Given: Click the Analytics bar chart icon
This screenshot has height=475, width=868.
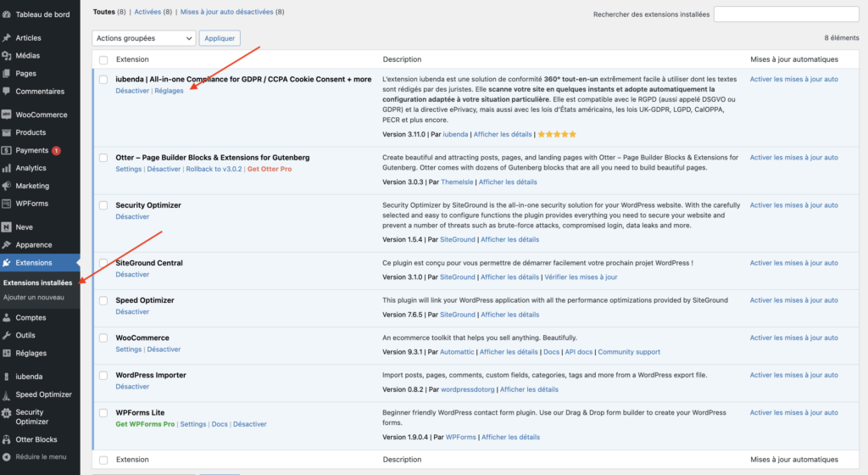Looking at the screenshot, I should [x=7, y=168].
